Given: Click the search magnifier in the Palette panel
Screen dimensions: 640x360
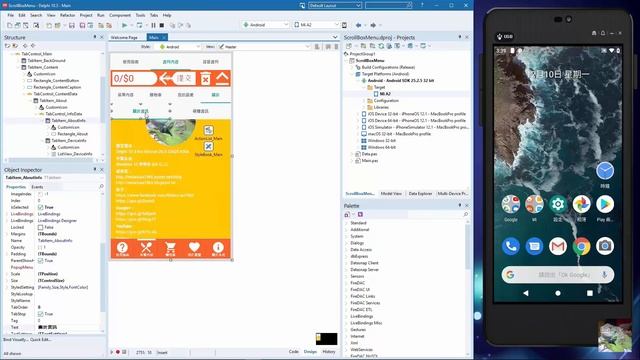Looking at the screenshot, I should [465, 214].
